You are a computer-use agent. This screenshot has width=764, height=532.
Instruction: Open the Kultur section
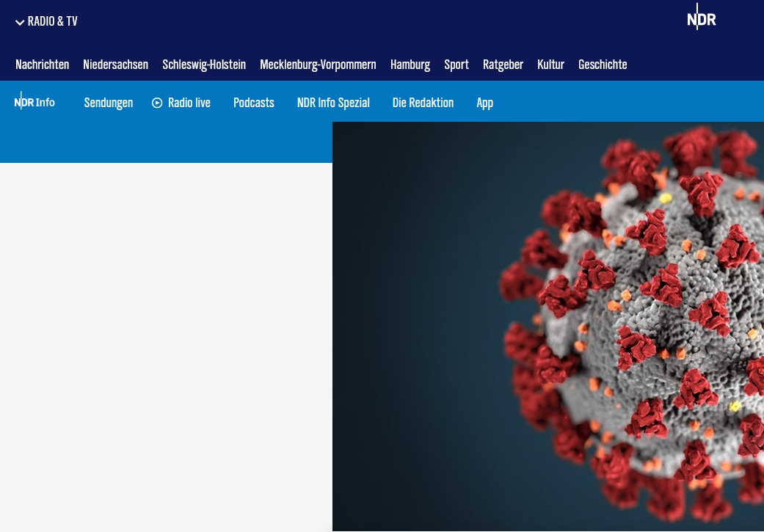550,65
